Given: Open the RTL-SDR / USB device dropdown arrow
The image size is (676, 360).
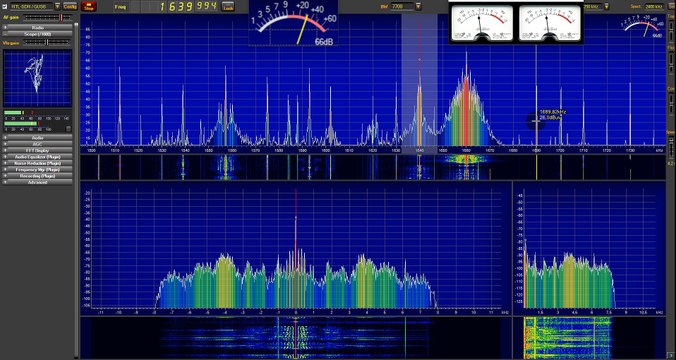Looking at the screenshot, I should tap(57, 6).
